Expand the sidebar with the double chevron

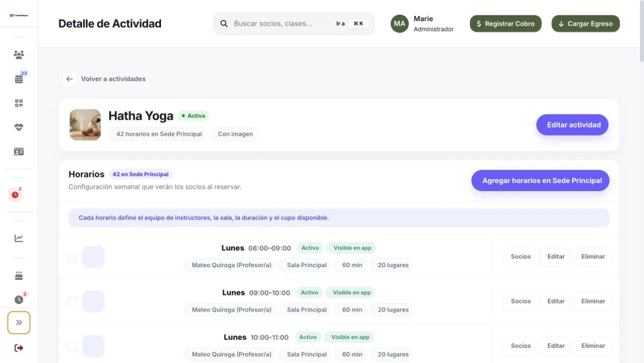[19, 322]
